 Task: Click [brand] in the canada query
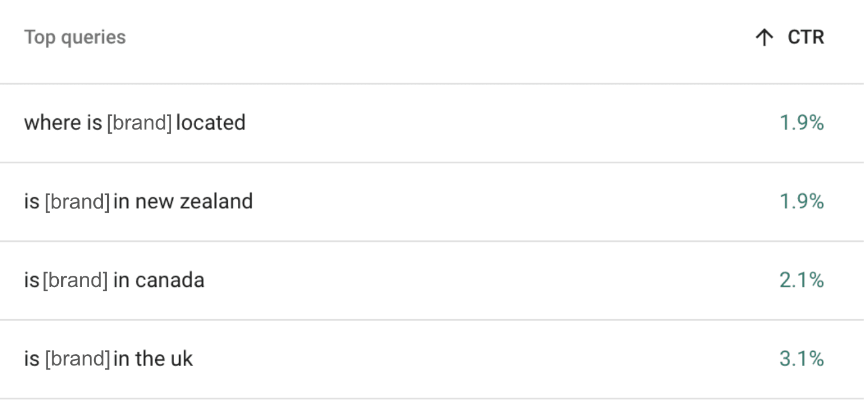(75, 280)
